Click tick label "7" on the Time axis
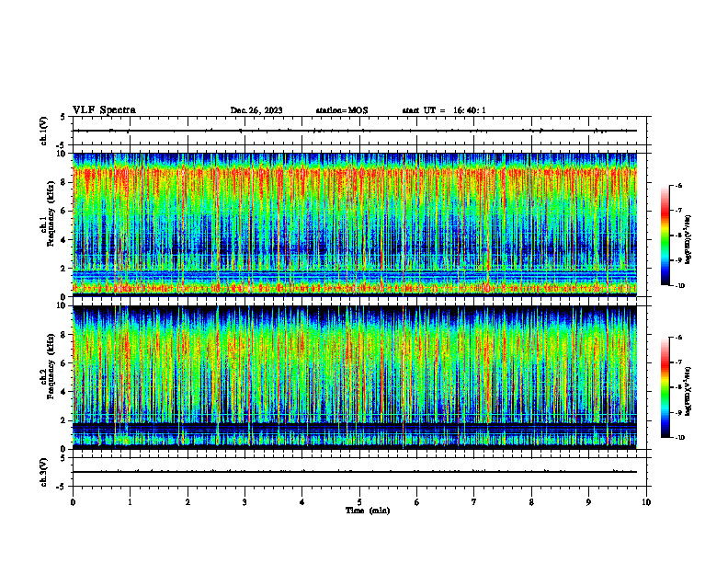 pos(474,502)
